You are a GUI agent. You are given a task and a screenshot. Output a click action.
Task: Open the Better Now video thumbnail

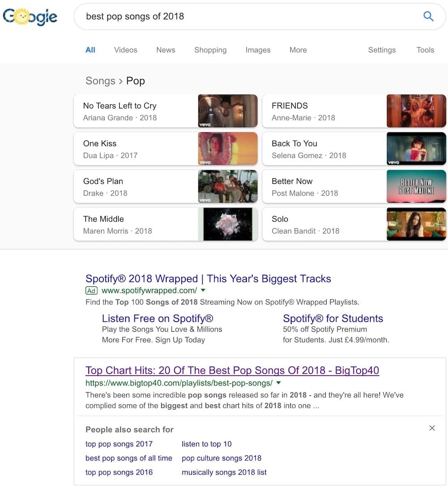click(x=416, y=186)
